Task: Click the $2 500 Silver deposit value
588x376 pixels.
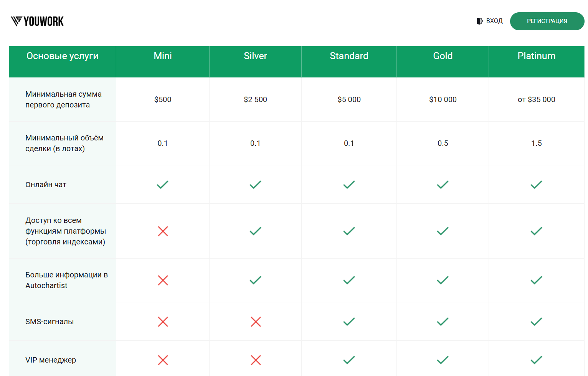Action: click(x=255, y=99)
